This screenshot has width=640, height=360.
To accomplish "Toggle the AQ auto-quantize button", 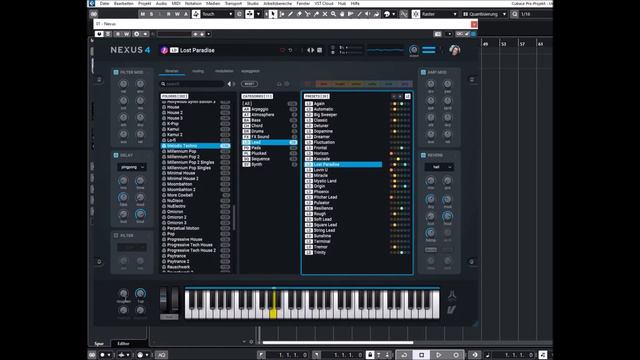I will (162, 355).
